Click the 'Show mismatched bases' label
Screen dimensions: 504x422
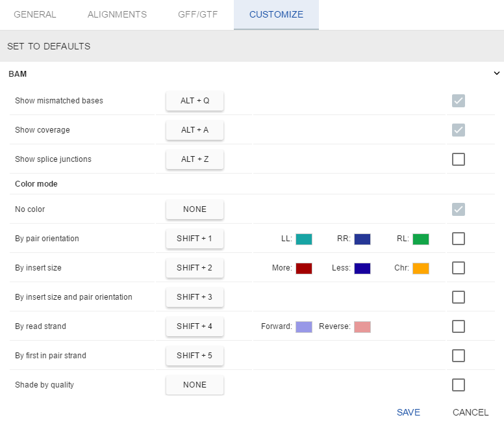59,101
